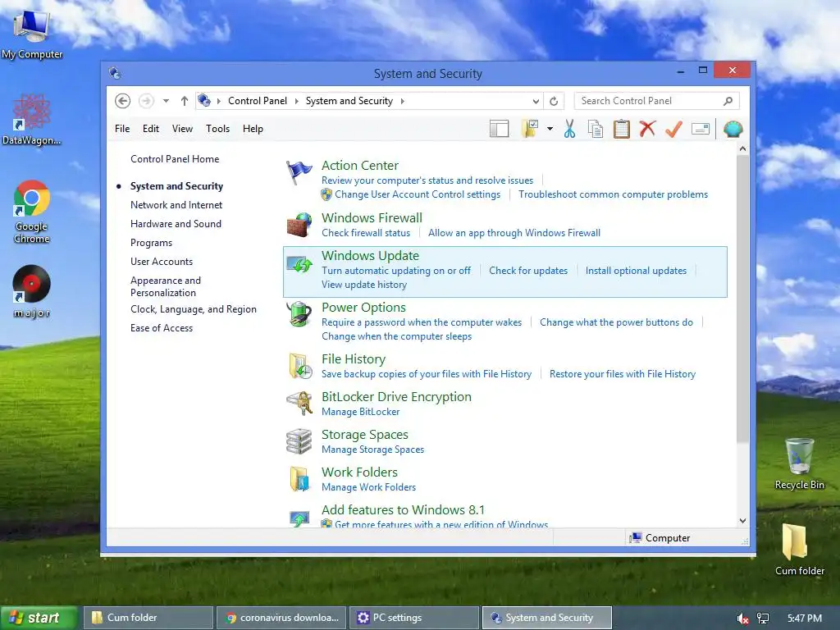
Task: Click the preview pane layout toolbar icon
Action: (x=500, y=129)
